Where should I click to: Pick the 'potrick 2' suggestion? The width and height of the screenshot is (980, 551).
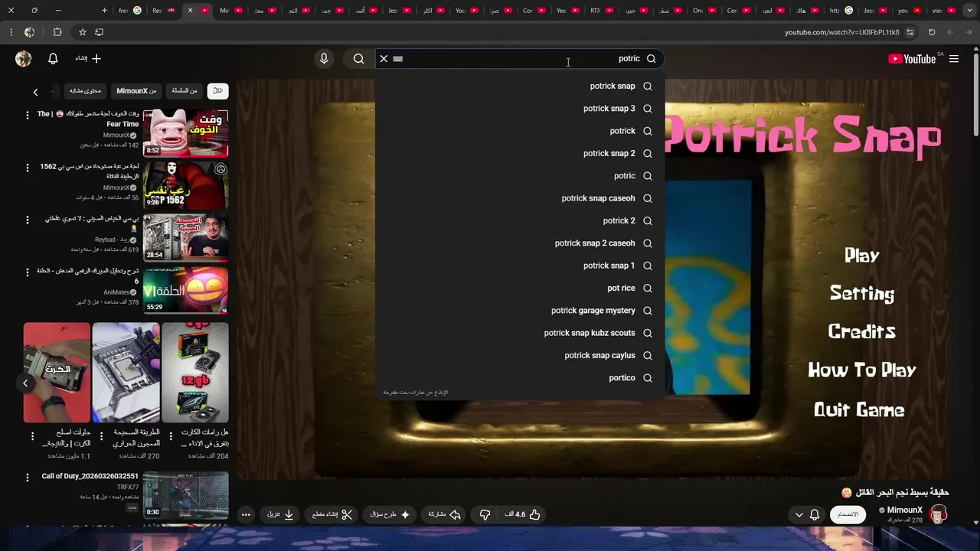point(519,221)
